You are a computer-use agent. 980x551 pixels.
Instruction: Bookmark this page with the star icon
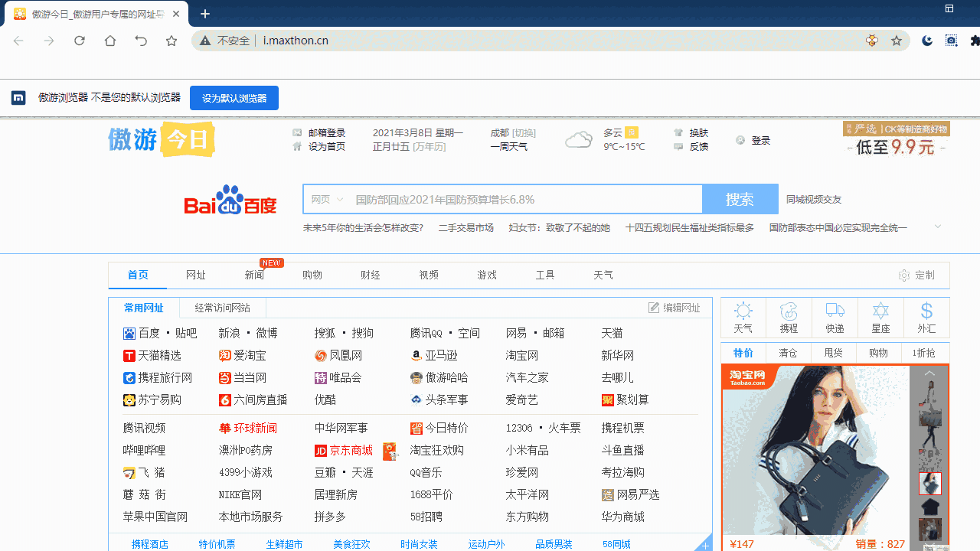click(896, 41)
